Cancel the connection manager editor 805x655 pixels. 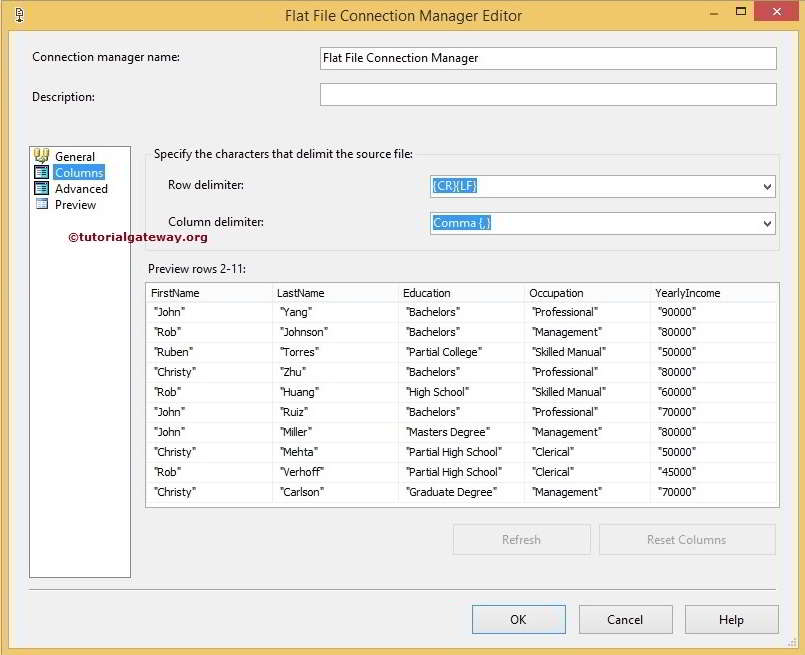[625, 619]
